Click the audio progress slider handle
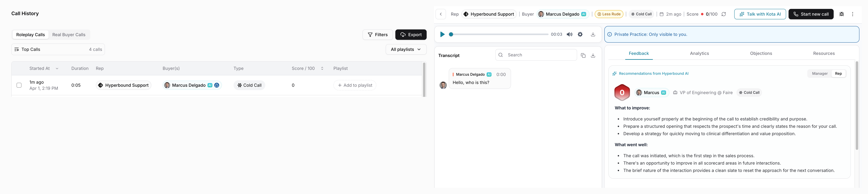 451,34
